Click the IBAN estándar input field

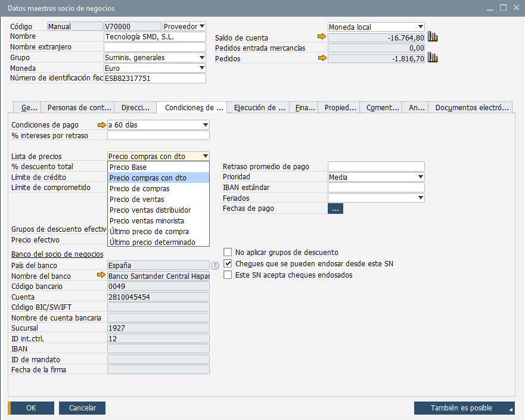click(376, 188)
